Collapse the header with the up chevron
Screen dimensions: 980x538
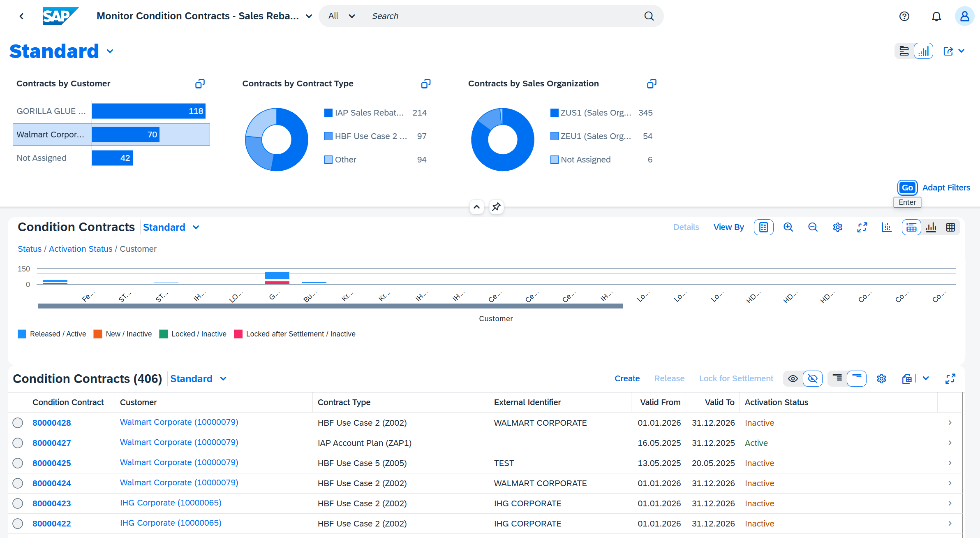click(476, 207)
